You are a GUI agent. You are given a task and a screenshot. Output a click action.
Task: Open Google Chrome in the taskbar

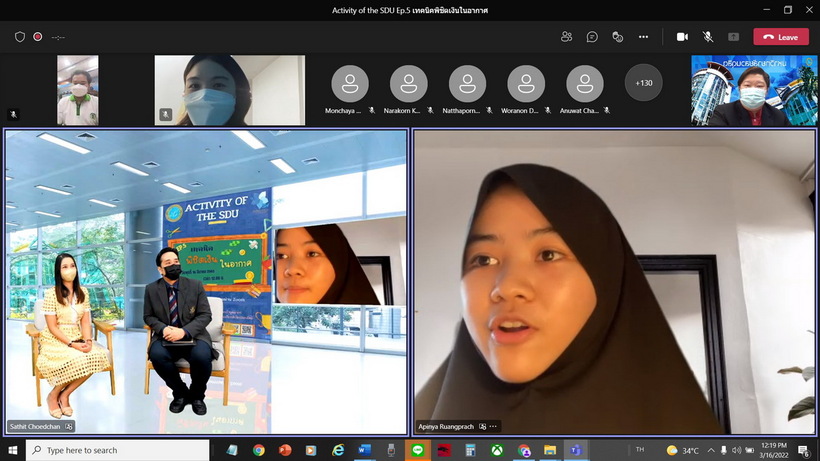[x=259, y=451]
